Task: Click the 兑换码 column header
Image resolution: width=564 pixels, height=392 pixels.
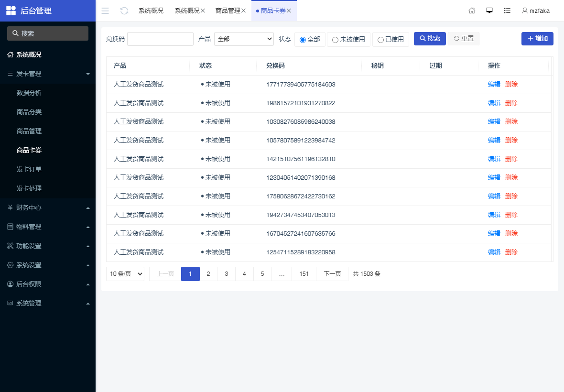Action: (275, 66)
